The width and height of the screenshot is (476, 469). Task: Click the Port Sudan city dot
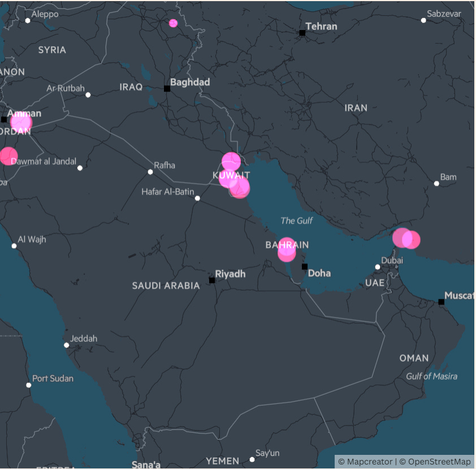point(28,385)
